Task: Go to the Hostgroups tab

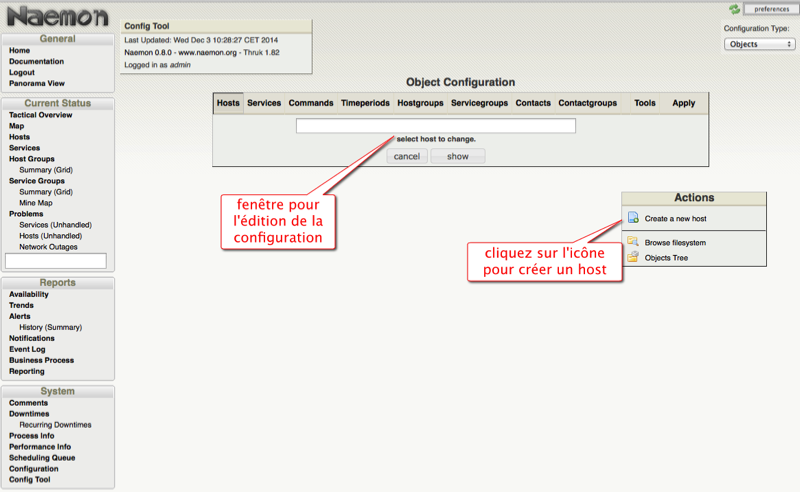Action: pyautogui.click(x=420, y=103)
